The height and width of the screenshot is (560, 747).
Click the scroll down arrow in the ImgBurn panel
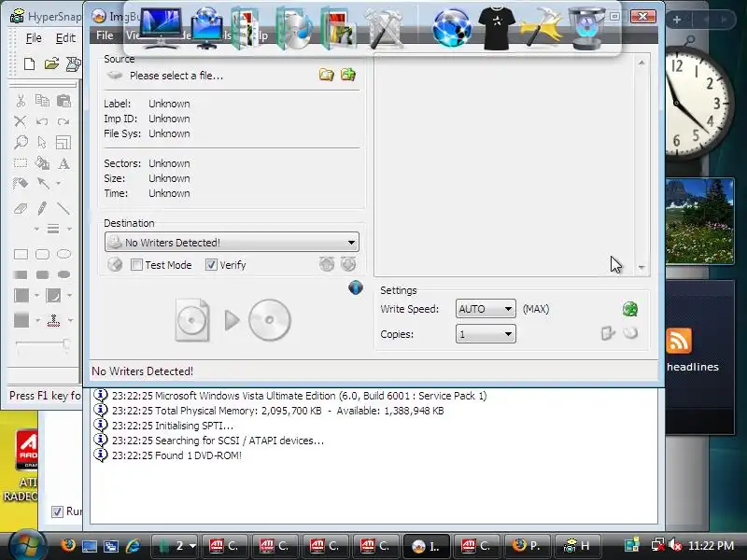tap(641, 268)
